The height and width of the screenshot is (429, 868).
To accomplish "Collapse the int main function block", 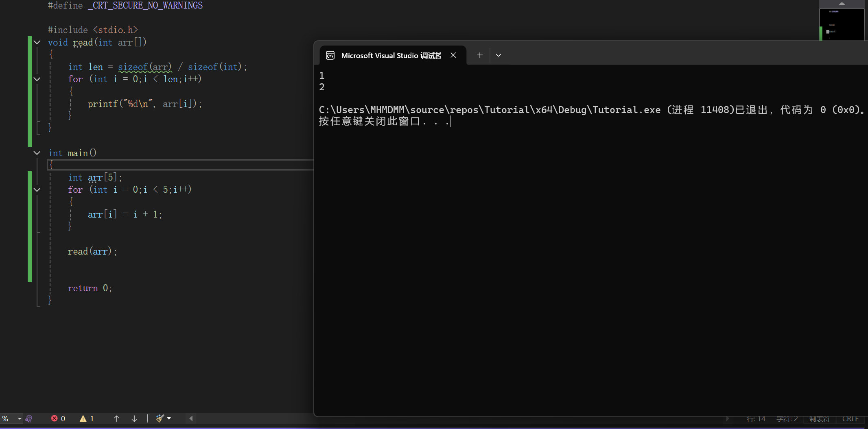I will point(37,153).
